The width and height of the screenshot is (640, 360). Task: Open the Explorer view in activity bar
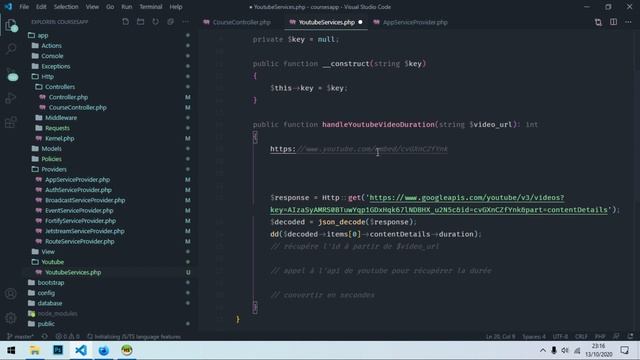pyautogui.click(x=11, y=26)
